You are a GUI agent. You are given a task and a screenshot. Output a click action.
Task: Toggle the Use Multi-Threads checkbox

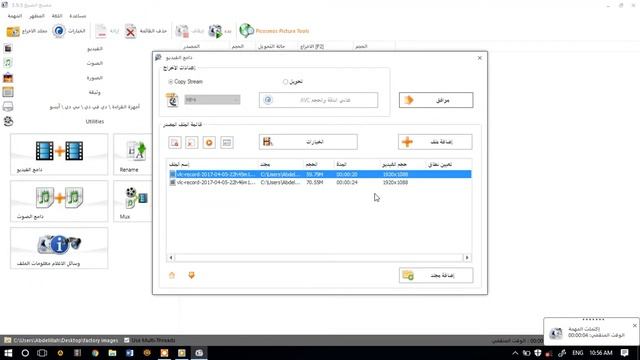tap(127, 340)
